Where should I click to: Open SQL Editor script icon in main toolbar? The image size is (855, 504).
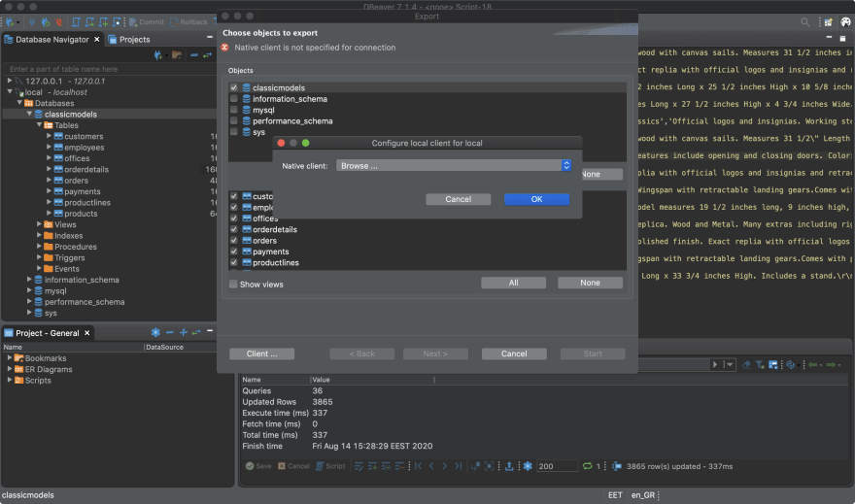76,22
